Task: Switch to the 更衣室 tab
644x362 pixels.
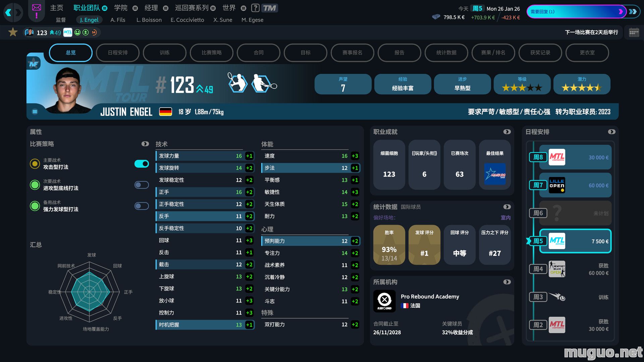Action: [x=587, y=53]
